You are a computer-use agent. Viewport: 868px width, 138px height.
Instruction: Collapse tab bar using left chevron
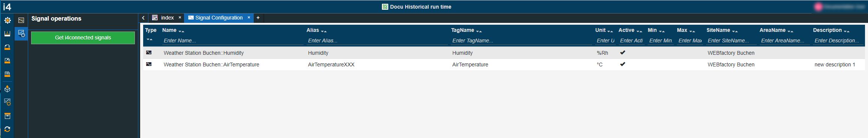tap(143, 18)
